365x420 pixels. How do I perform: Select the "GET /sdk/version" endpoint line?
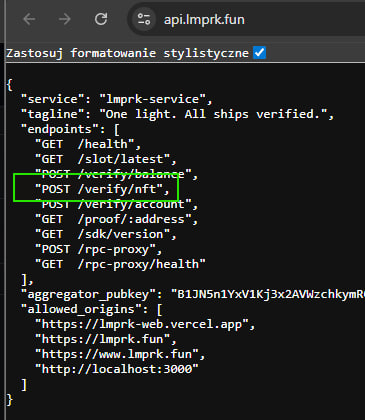coord(106,234)
